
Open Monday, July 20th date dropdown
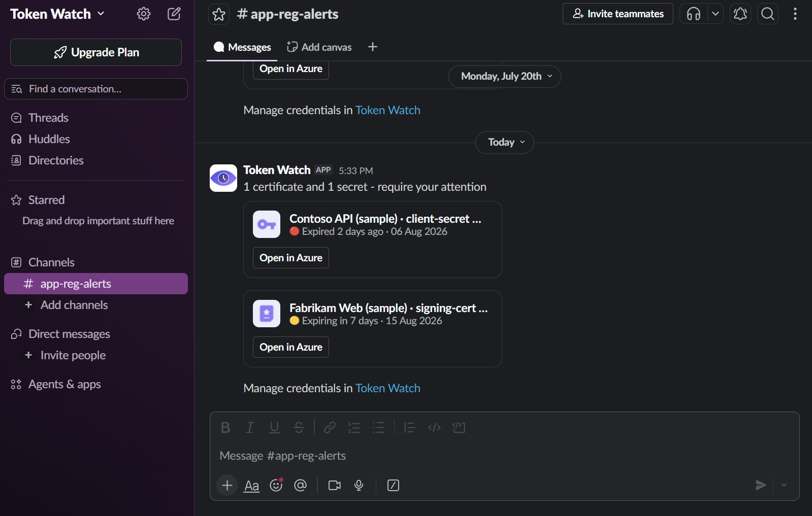pos(504,77)
